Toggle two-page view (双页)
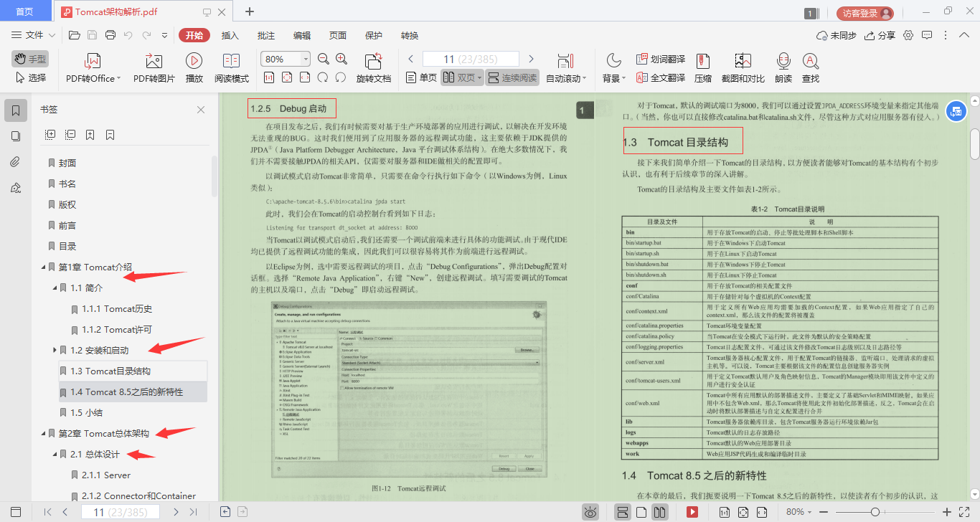The height and width of the screenshot is (522, 980). pyautogui.click(x=466, y=79)
